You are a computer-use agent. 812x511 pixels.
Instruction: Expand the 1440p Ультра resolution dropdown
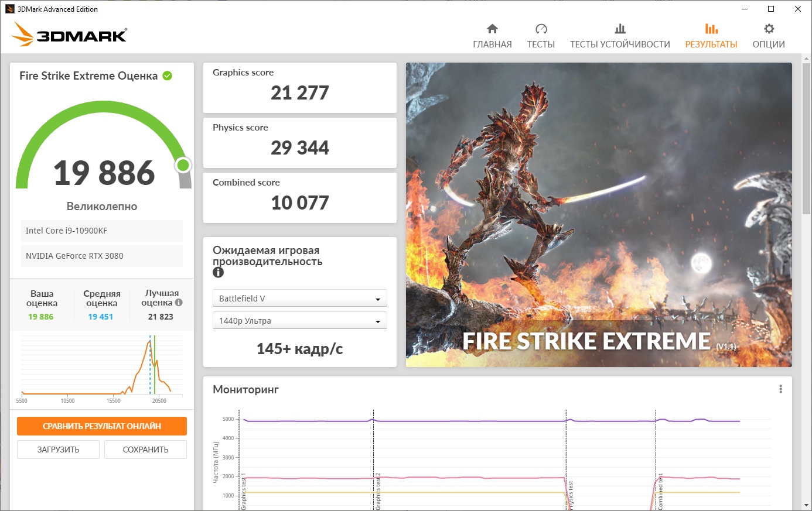coord(299,321)
